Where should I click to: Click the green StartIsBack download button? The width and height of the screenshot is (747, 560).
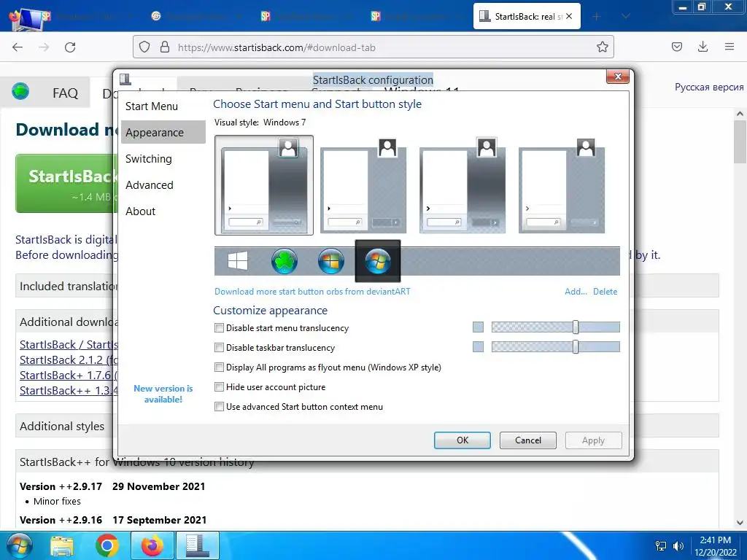pyautogui.click(x=66, y=183)
